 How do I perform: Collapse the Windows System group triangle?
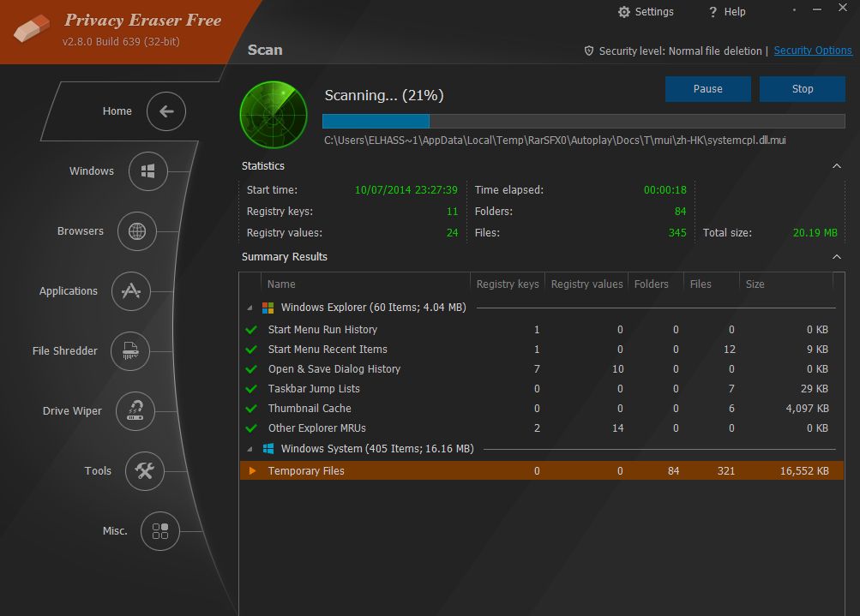pos(250,450)
